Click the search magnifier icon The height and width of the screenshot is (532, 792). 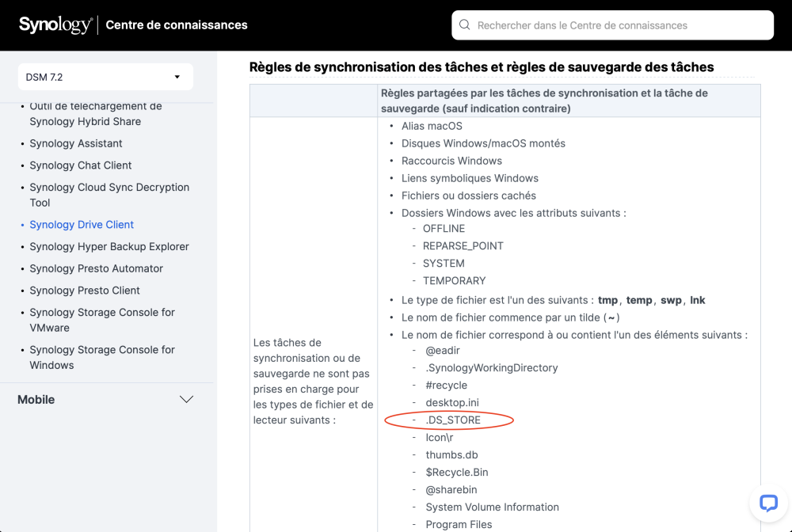click(465, 25)
